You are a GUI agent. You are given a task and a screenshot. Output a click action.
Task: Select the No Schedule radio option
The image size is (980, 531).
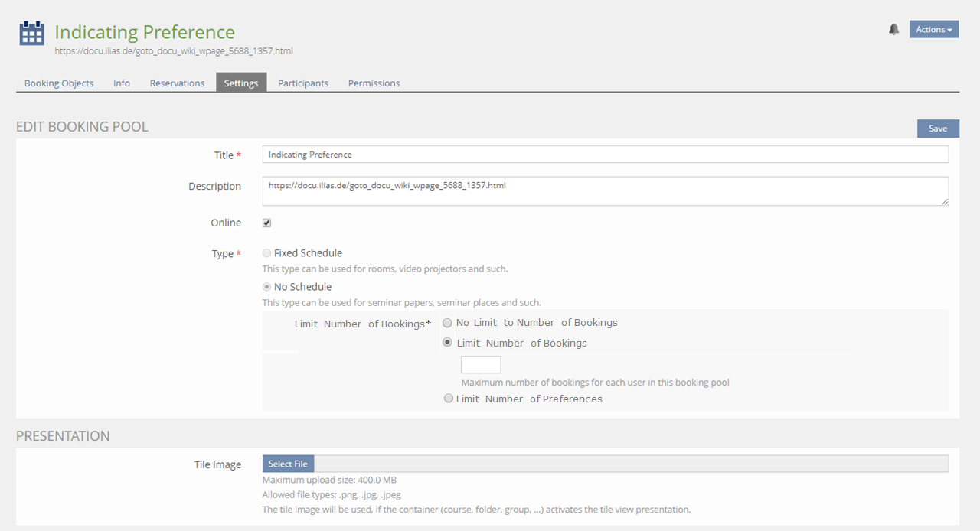(x=266, y=287)
